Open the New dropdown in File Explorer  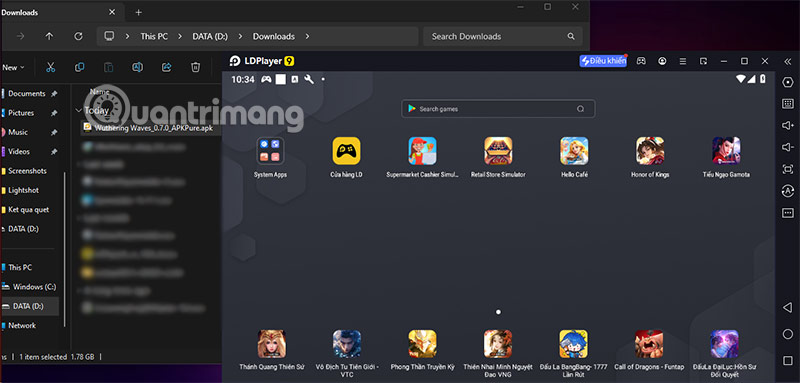(13, 67)
